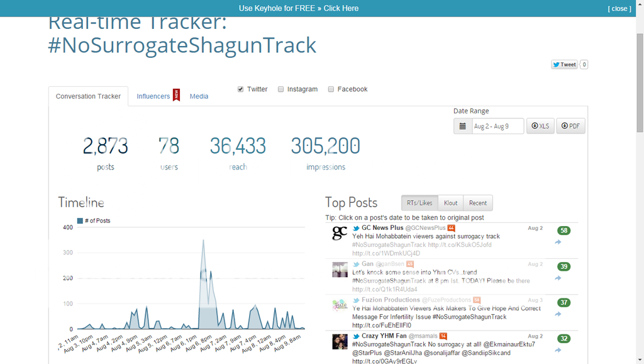Switch to the Media tab
This screenshot has width=644, height=364.
[199, 96]
